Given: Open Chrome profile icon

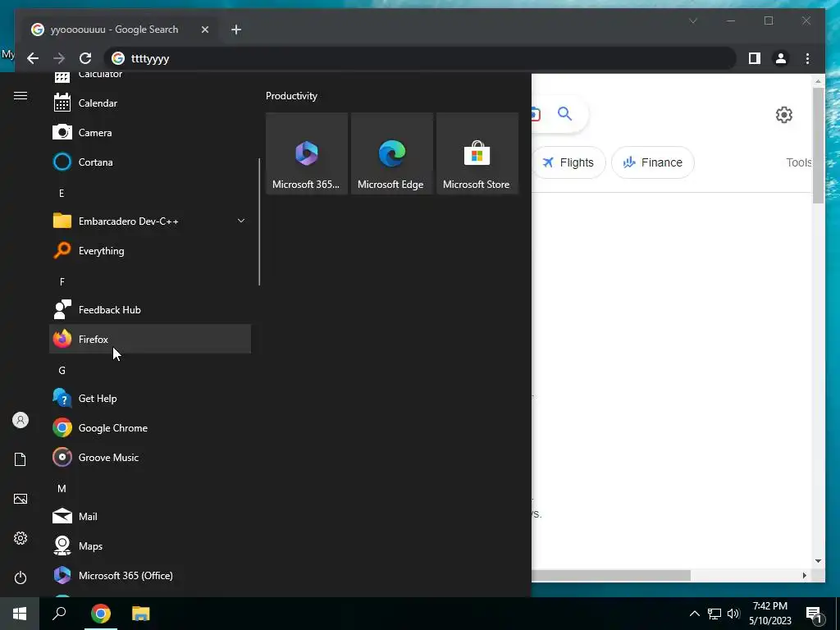Looking at the screenshot, I should 781,58.
